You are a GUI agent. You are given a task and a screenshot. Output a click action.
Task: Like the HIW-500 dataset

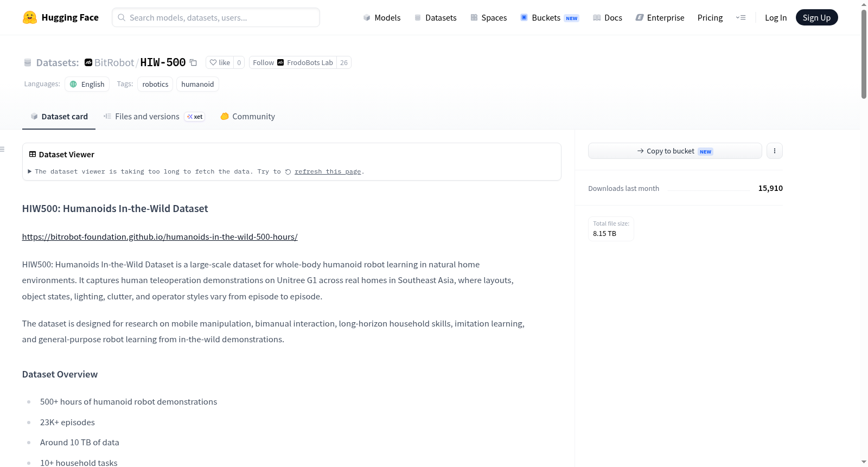tap(220, 62)
